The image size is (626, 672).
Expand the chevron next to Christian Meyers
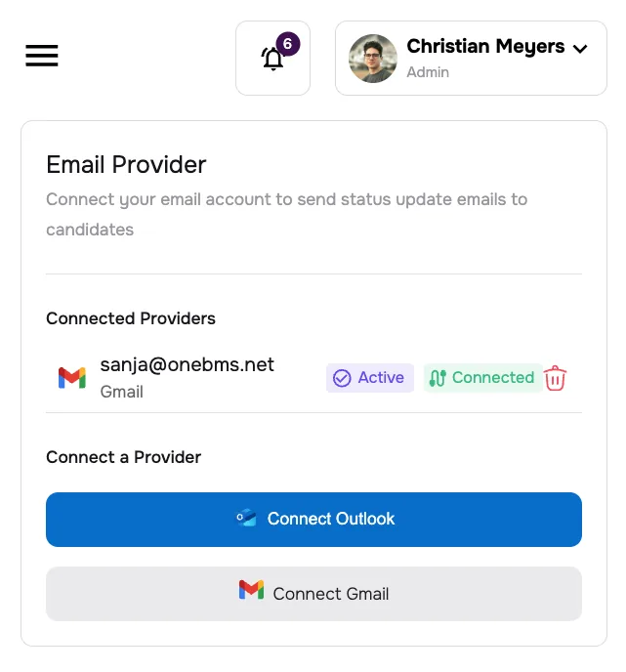(580, 48)
